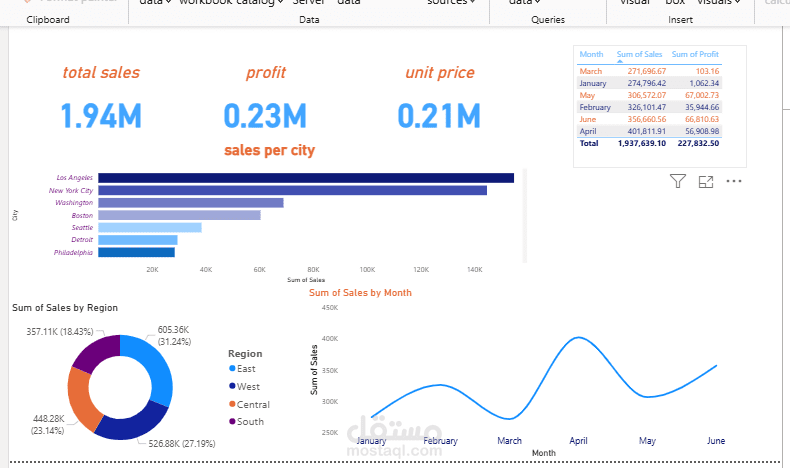Image resolution: width=790 pixels, height=468 pixels.
Task: Select the Seattle bar
Action: tap(150, 228)
